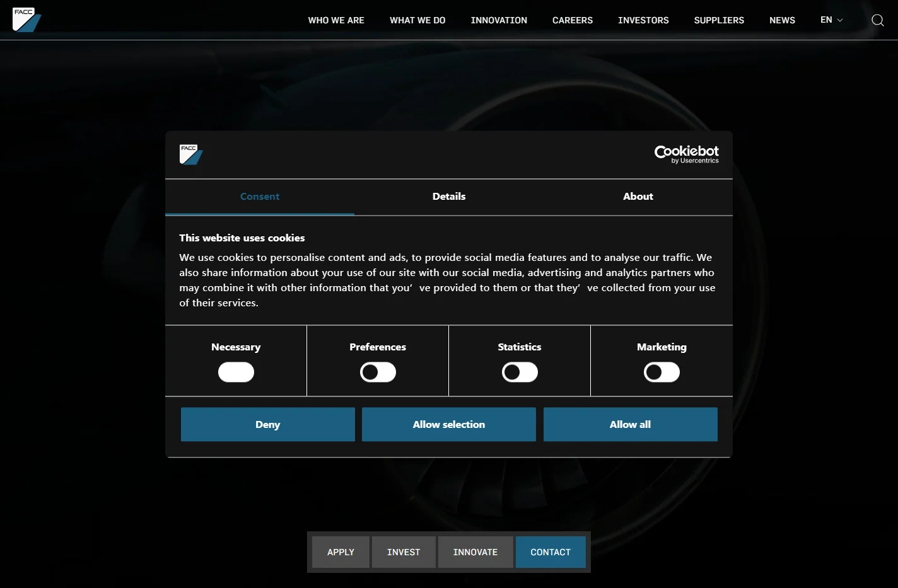Click the Apply button at the bottom
Viewport: 898px width, 588px height.
click(341, 552)
